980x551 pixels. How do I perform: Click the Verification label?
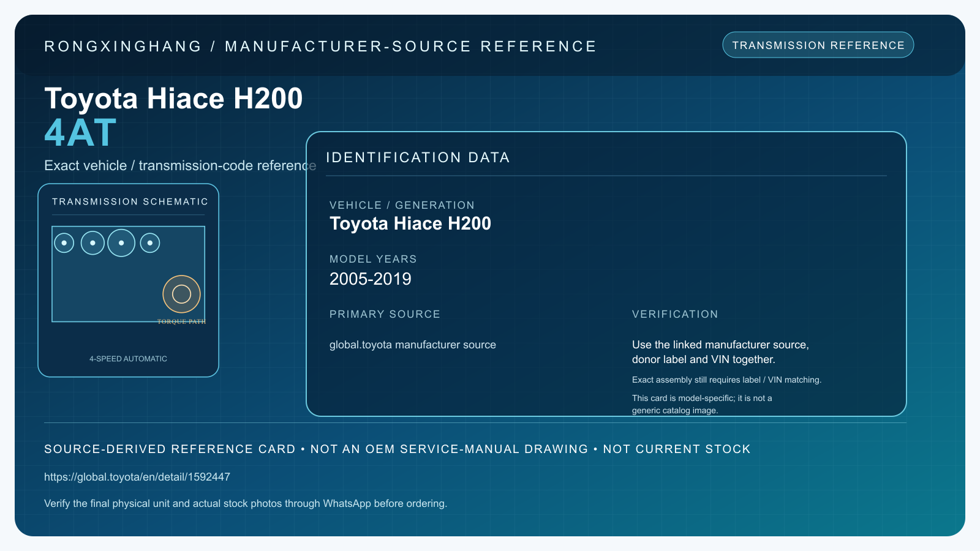(675, 314)
